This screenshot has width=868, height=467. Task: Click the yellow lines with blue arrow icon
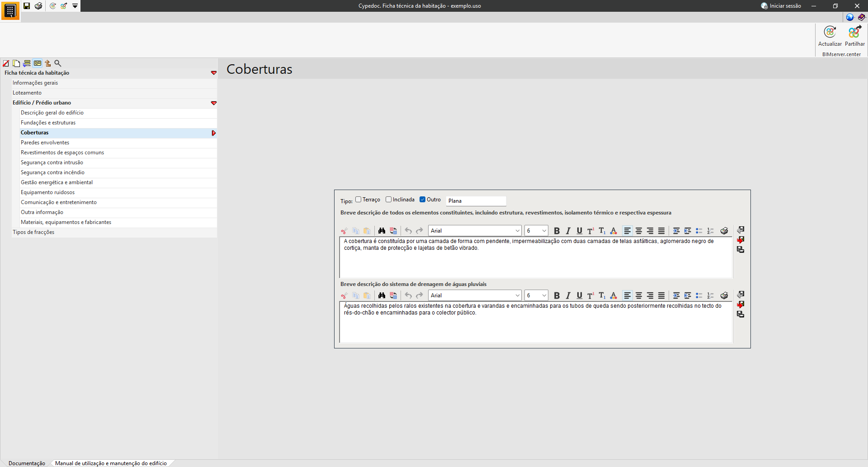pos(27,63)
